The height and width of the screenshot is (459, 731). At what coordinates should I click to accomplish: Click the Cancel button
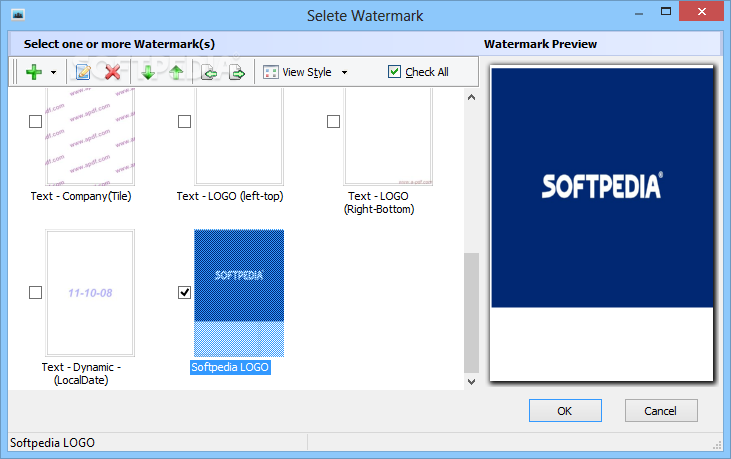click(x=661, y=411)
